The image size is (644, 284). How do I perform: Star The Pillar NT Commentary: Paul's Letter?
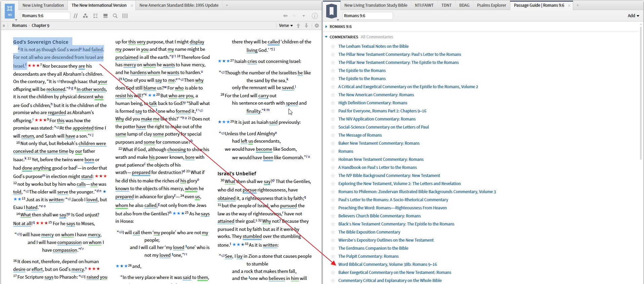tap(333, 55)
